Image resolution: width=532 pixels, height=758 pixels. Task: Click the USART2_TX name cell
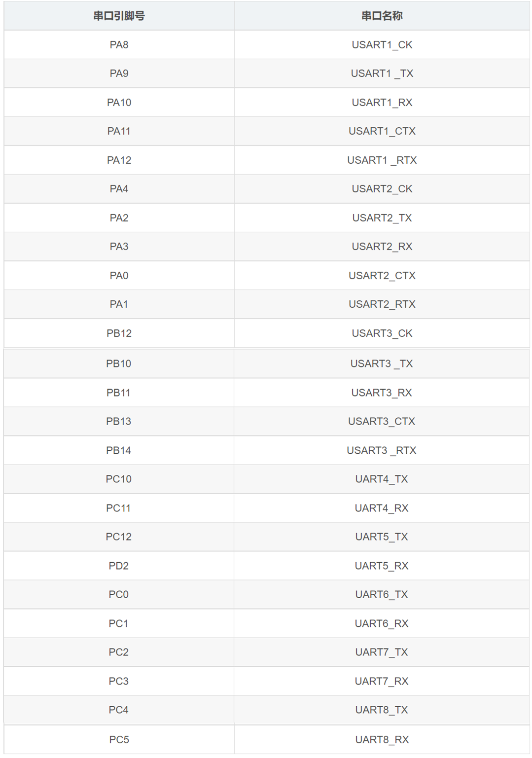pyautogui.click(x=382, y=218)
